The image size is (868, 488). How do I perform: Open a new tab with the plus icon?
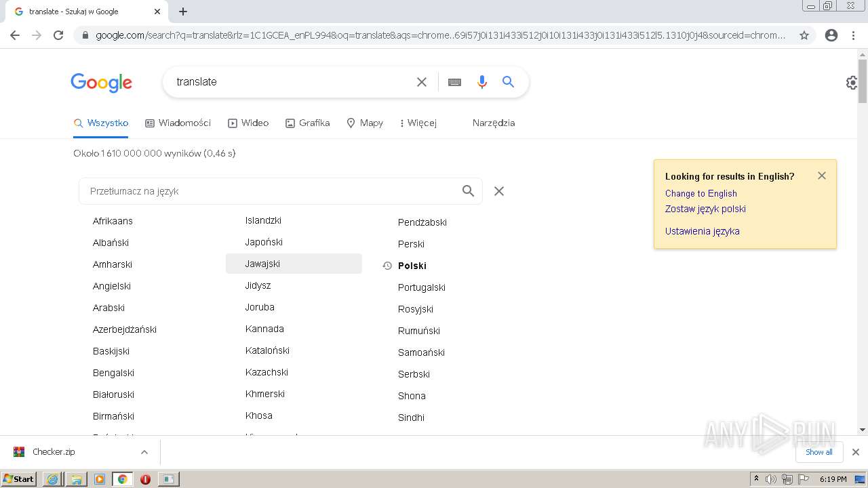[183, 12]
